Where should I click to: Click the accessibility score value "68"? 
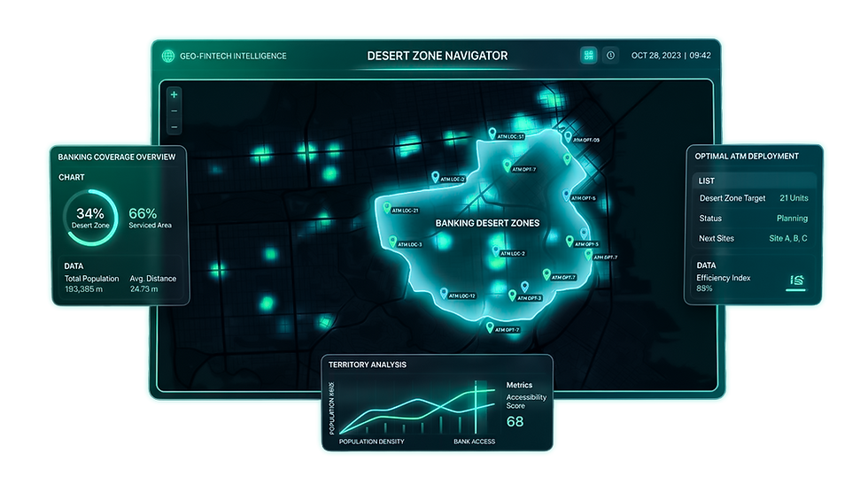(515, 421)
